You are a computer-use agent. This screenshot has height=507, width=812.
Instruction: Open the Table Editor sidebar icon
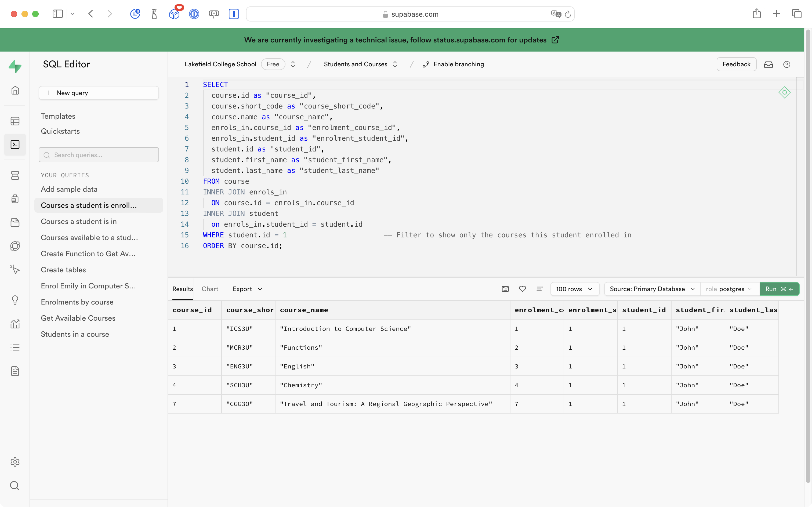click(15, 121)
